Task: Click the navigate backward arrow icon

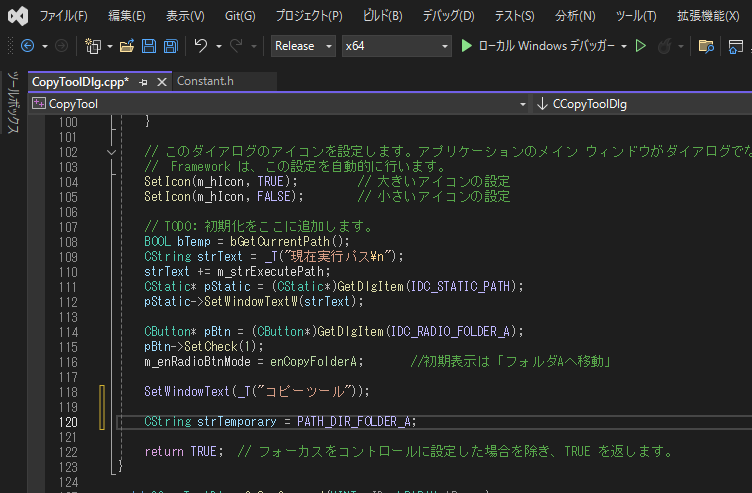Action: click(x=27, y=46)
